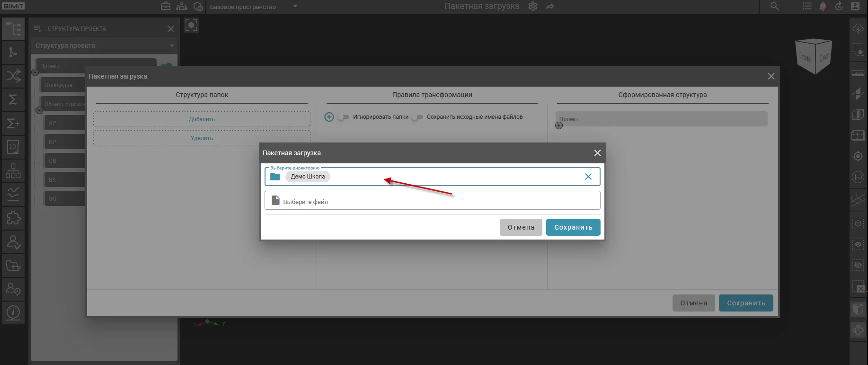Click the file icon beside Выберите файл

click(x=275, y=201)
